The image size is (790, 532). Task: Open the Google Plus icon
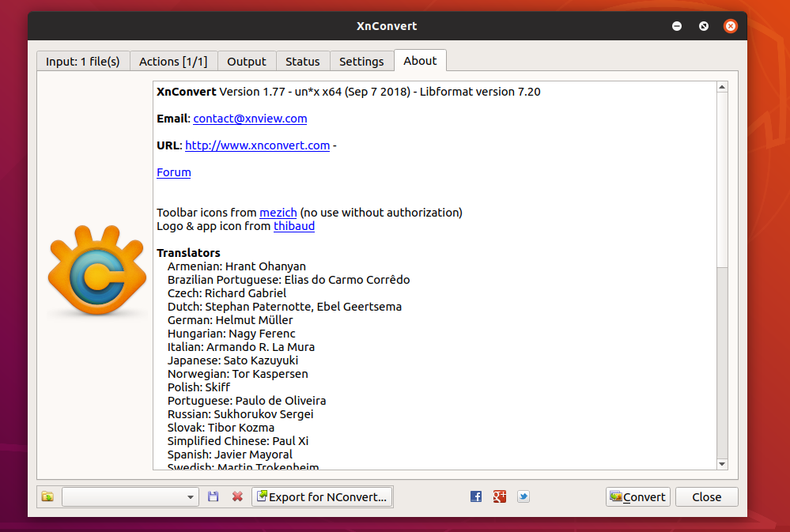tap(499, 496)
